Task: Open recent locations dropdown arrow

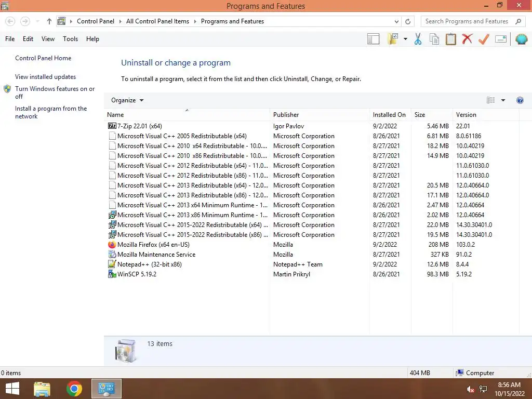Action: pos(37,21)
